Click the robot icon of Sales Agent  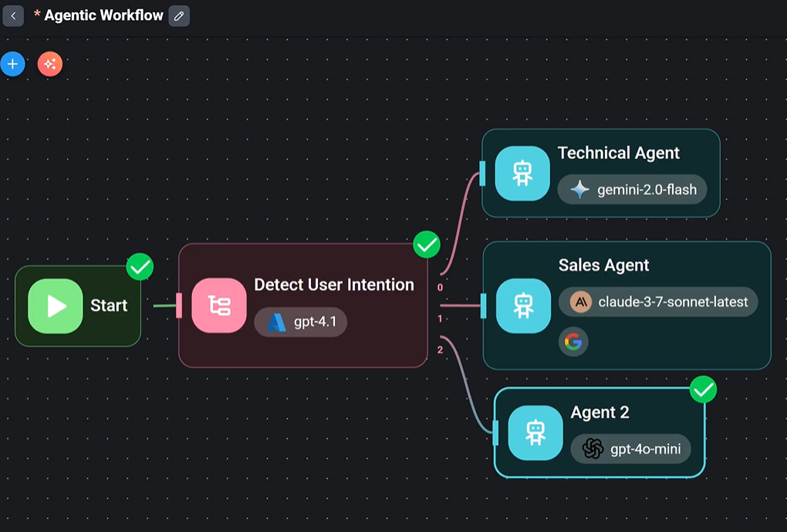[x=523, y=306]
